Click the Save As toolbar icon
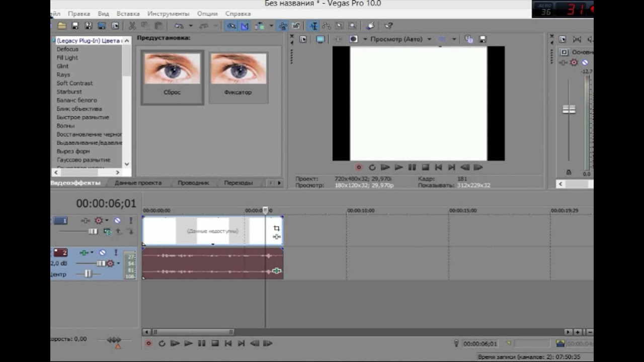 [88, 26]
